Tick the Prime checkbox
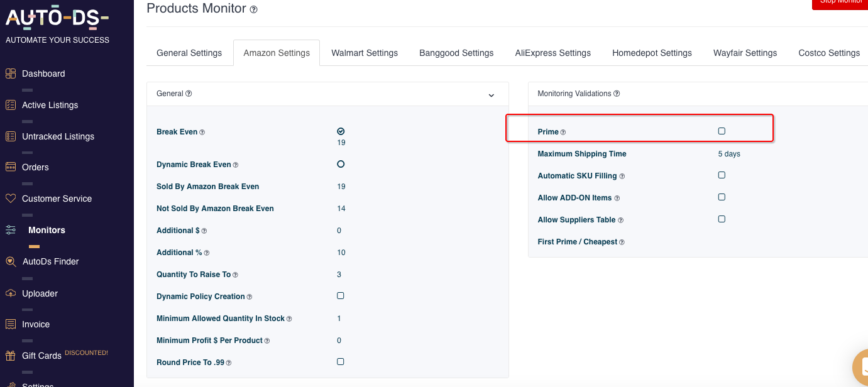The image size is (868, 387). pyautogui.click(x=722, y=131)
